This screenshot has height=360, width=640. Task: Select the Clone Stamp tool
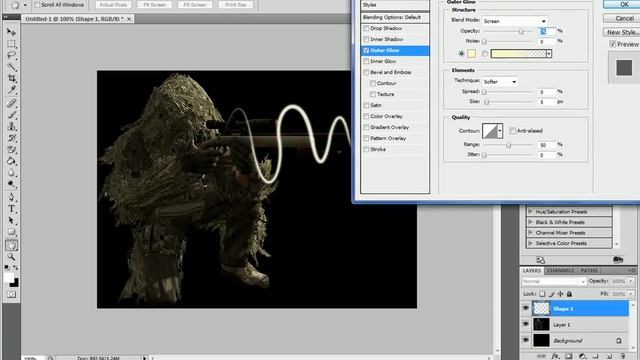click(x=11, y=127)
